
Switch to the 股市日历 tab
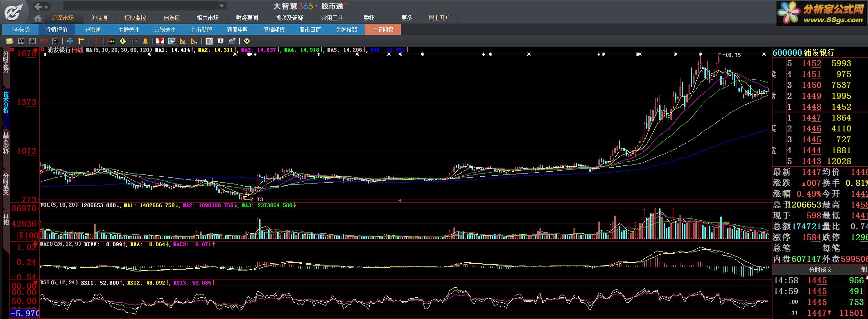coord(310,29)
